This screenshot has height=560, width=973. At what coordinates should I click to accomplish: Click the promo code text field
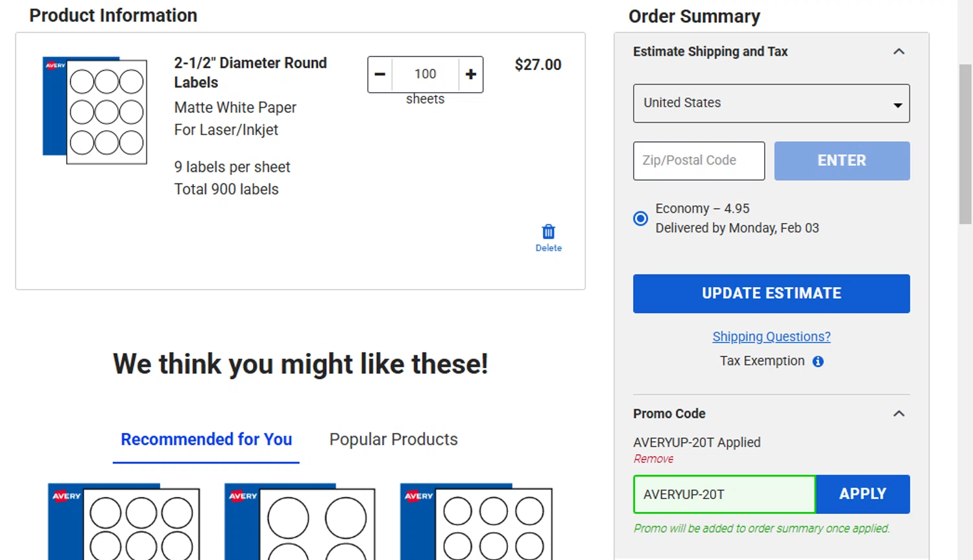[724, 495]
